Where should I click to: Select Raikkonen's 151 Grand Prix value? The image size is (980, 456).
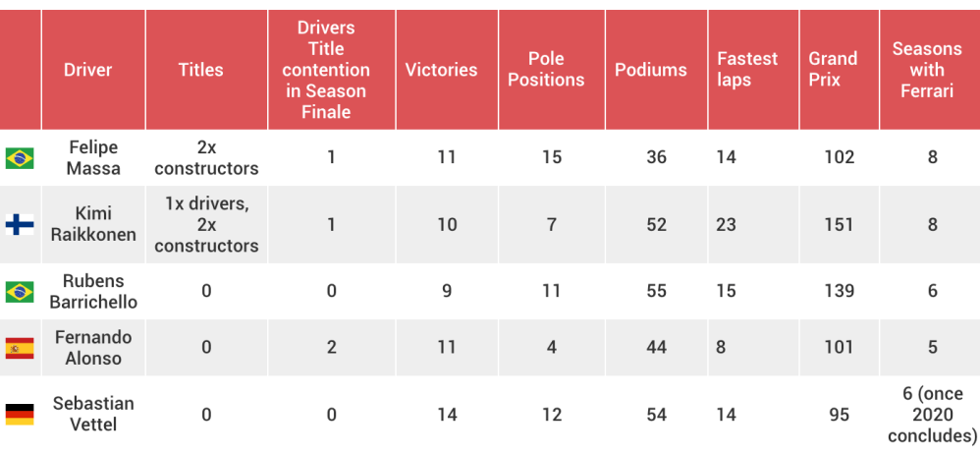pyautogui.click(x=839, y=225)
